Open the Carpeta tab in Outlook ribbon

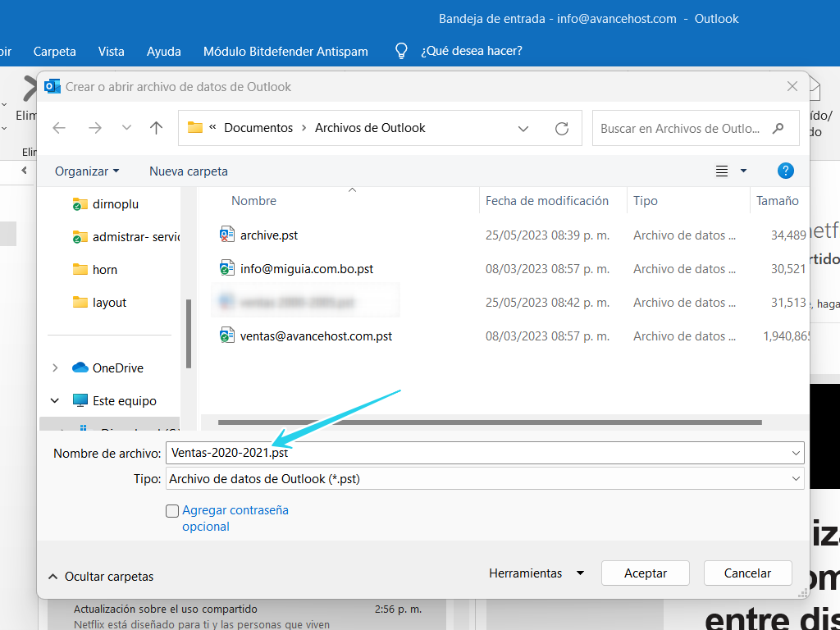point(55,52)
